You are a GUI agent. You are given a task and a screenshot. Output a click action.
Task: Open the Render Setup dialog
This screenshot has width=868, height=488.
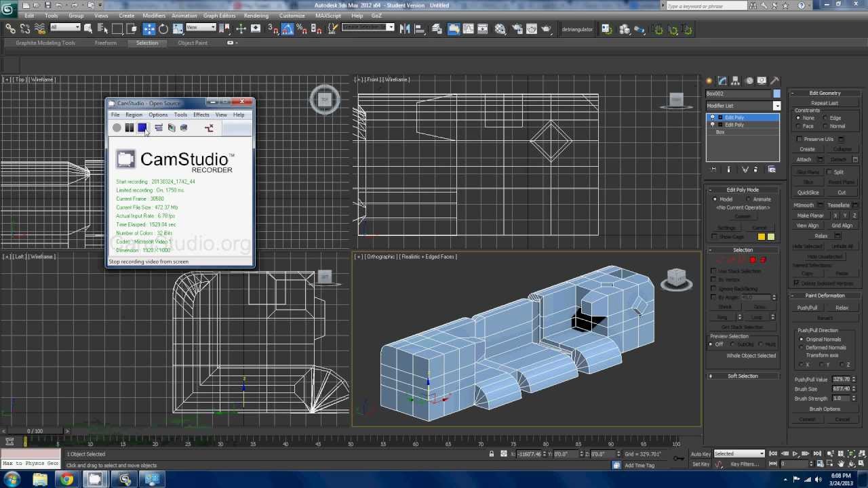click(x=516, y=28)
